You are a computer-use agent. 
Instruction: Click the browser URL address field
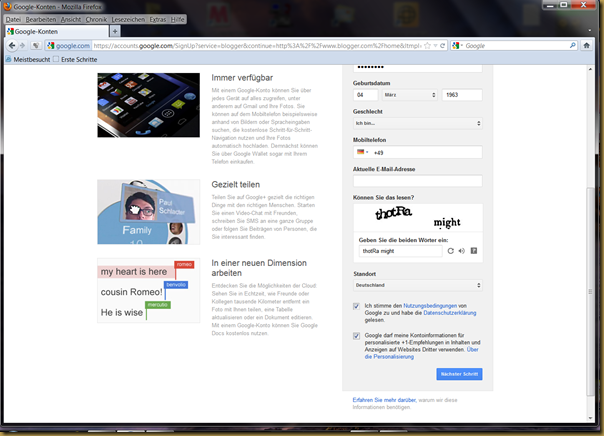[257, 45]
